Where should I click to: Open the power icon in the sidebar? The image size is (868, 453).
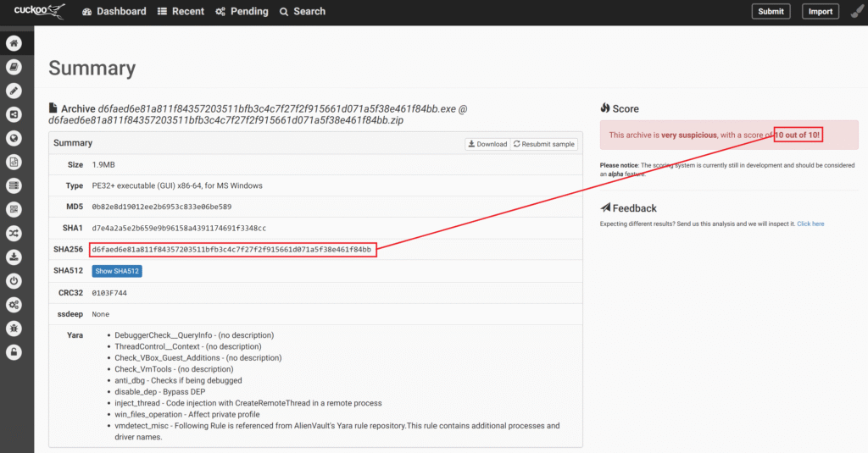point(14,280)
